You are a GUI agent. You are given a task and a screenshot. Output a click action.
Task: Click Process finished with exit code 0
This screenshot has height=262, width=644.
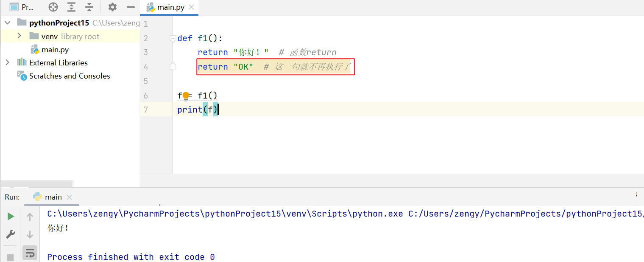point(131,257)
